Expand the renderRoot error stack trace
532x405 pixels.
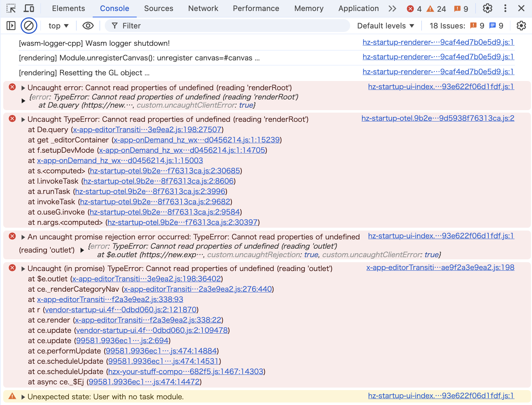(x=22, y=87)
